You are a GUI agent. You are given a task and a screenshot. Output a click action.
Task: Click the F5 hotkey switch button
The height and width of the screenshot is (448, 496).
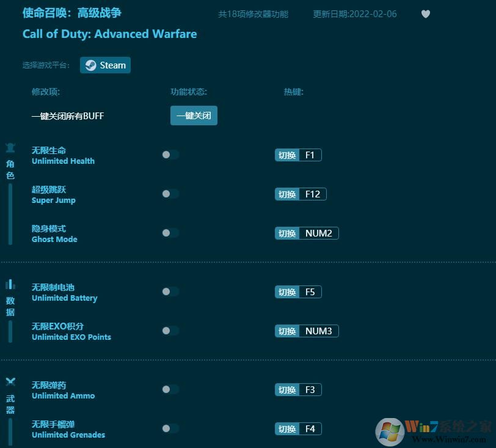pos(287,292)
